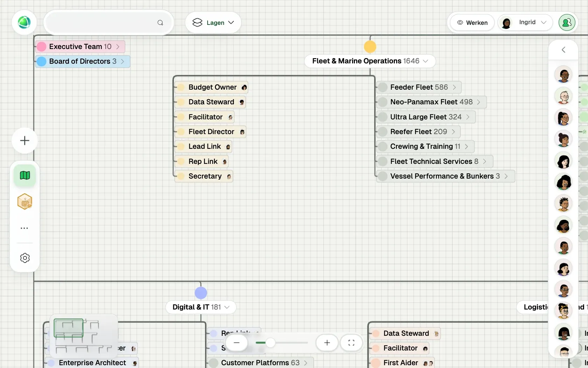Screen dimensions: 588x368
Task: Select the Data Steward role under Fleet
Action: pos(210,102)
